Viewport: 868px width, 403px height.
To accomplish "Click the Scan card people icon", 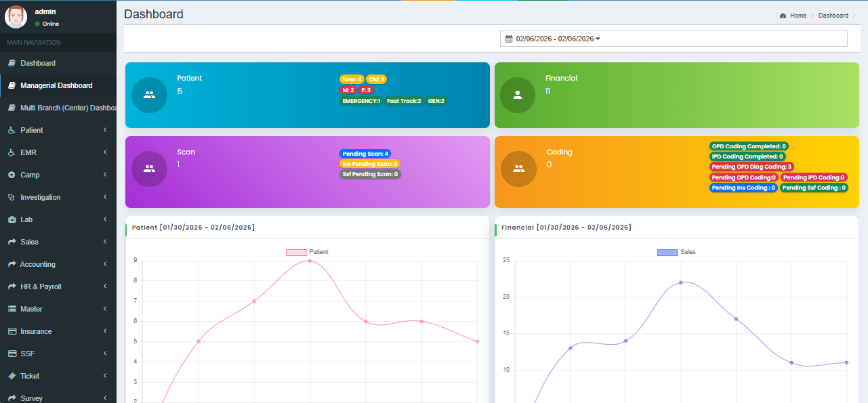I will (x=149, y=169).
